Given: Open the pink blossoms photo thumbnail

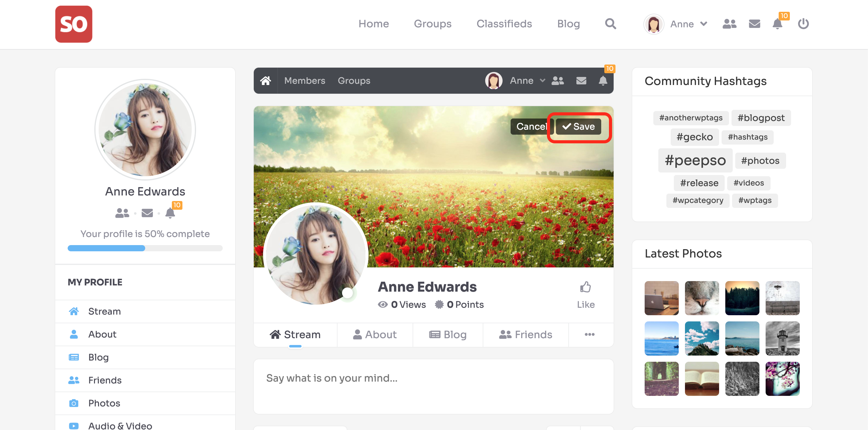Looking at the screenshot, I should click(x=782, y=379).
